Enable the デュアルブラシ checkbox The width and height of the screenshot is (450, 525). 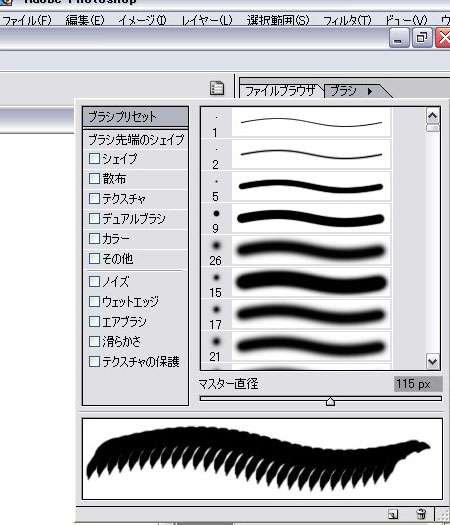(x=94, y=219)
